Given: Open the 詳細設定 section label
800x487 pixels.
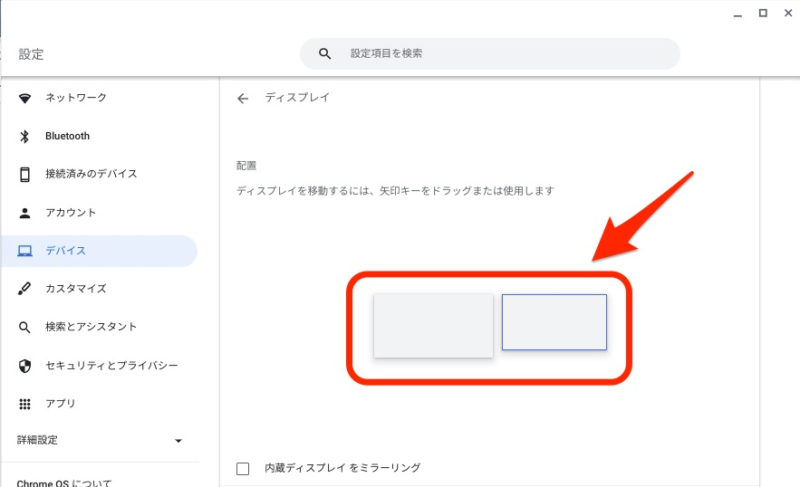Looking at the screenshot, I should pos(37,440).
